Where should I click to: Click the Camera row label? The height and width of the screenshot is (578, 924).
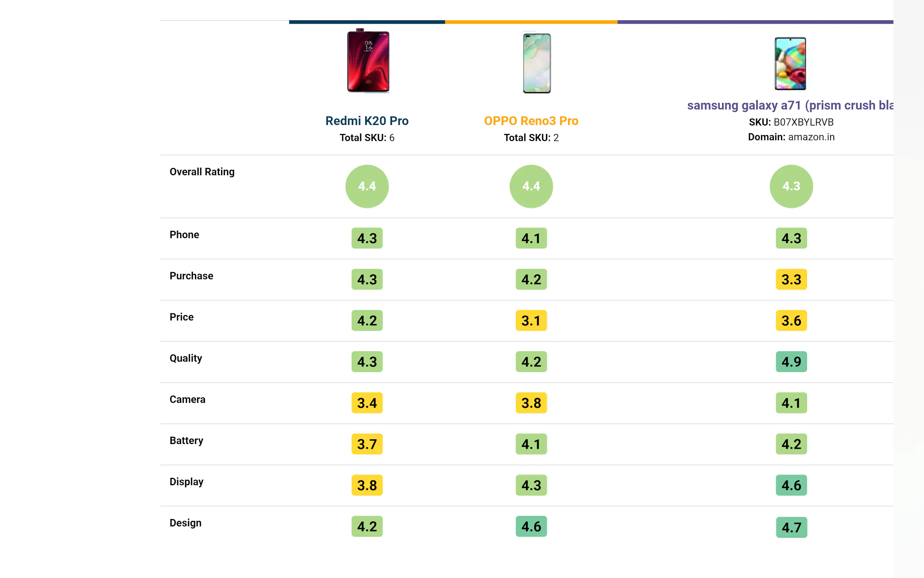187,400
